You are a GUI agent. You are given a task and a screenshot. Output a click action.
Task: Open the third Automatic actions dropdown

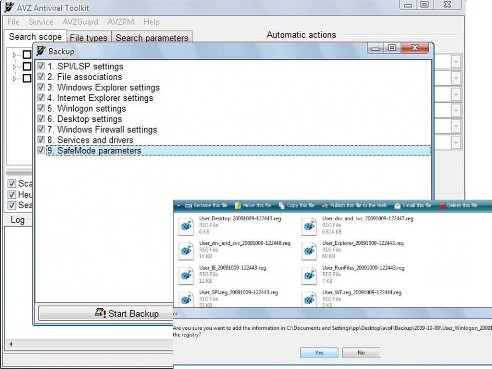[x=456, y=95]
